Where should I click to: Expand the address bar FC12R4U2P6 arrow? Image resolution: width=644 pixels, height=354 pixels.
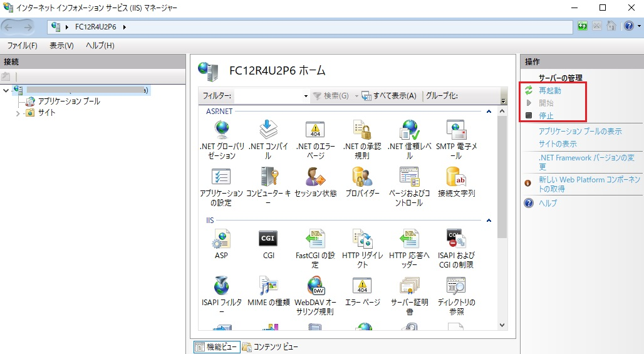click(x=125, y=27)
